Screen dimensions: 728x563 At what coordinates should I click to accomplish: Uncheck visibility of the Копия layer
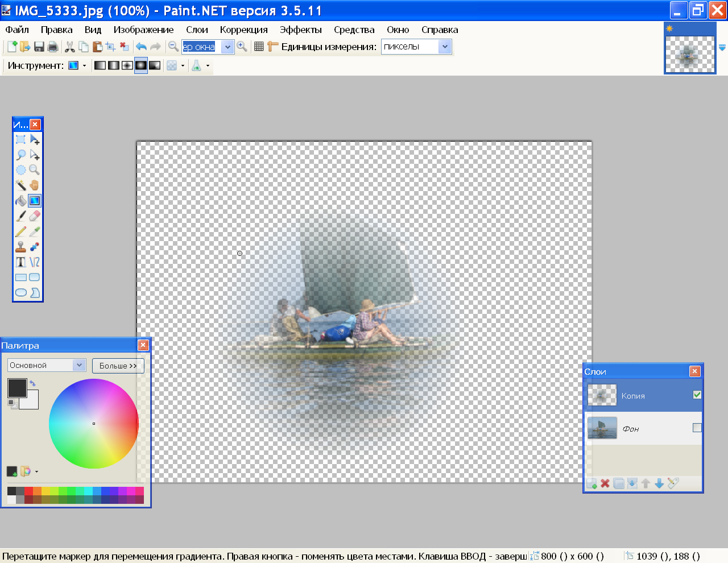pos(697,395)
